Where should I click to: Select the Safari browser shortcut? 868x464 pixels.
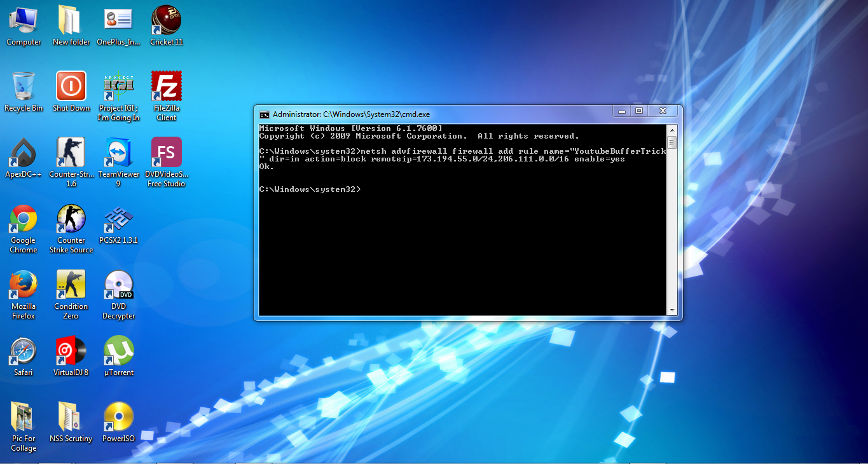coord(24,357)
